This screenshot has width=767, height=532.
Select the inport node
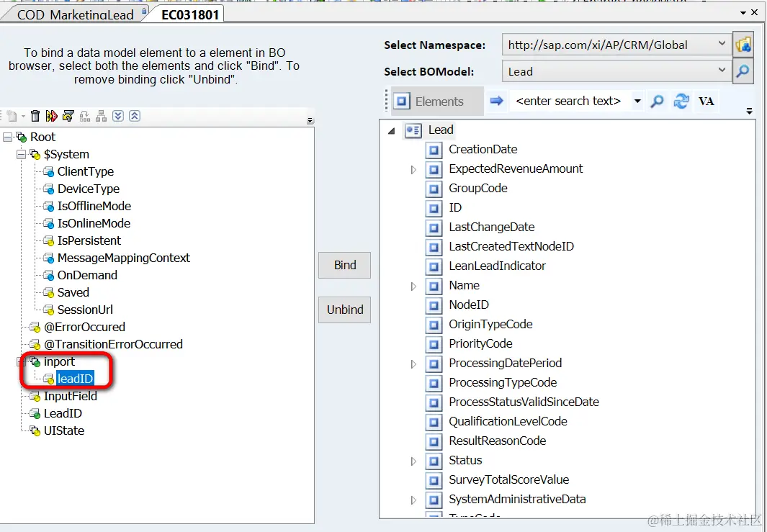59,361
